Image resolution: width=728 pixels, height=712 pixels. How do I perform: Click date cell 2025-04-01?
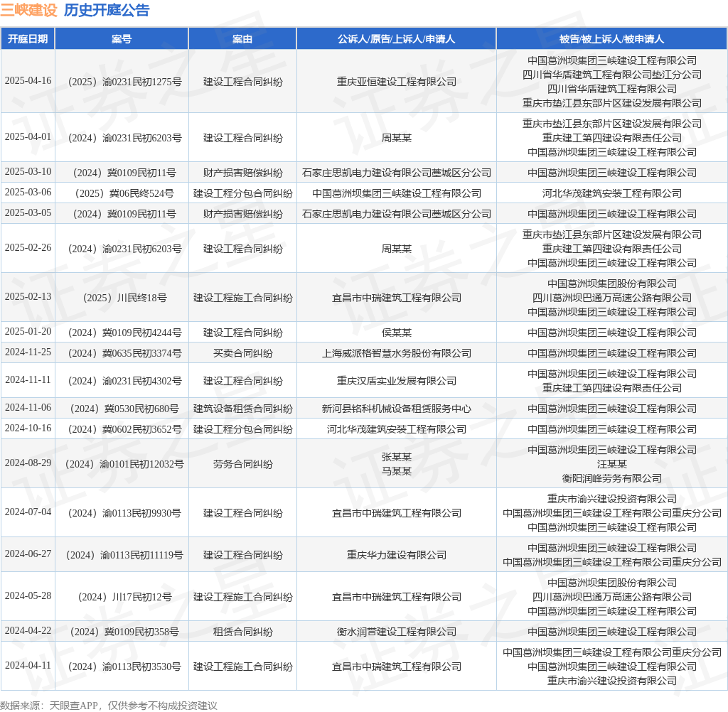(x=28, y=137)
